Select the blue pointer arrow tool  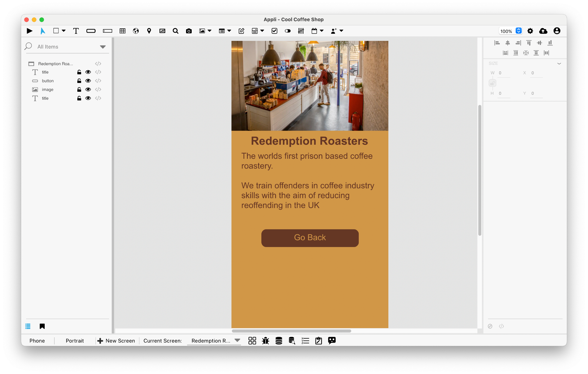point(43,31)
